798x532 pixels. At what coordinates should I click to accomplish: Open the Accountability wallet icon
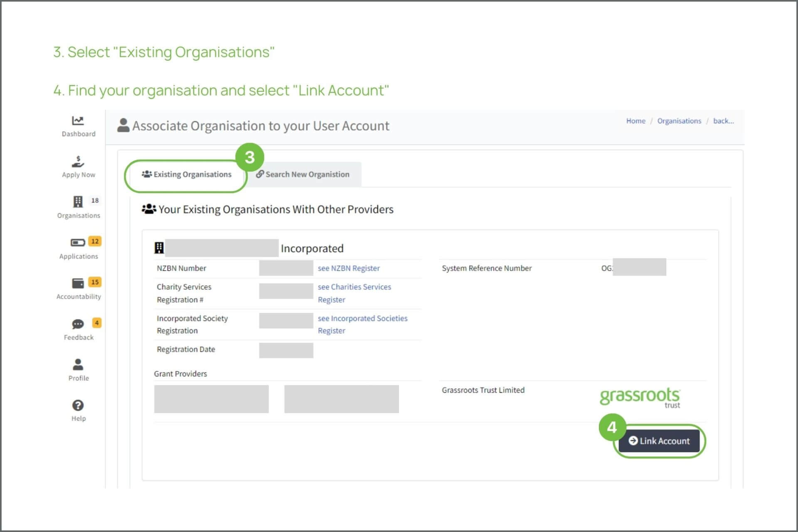click(x=78, y=283)
